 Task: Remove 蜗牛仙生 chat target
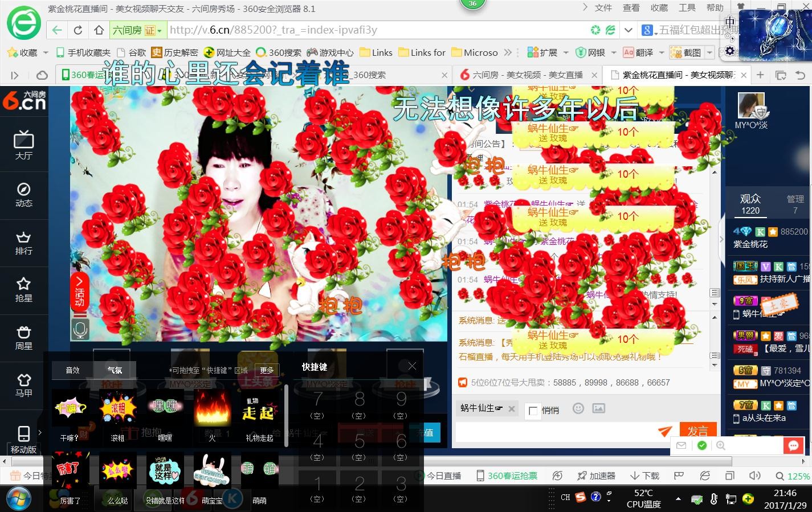coord(511,409)
